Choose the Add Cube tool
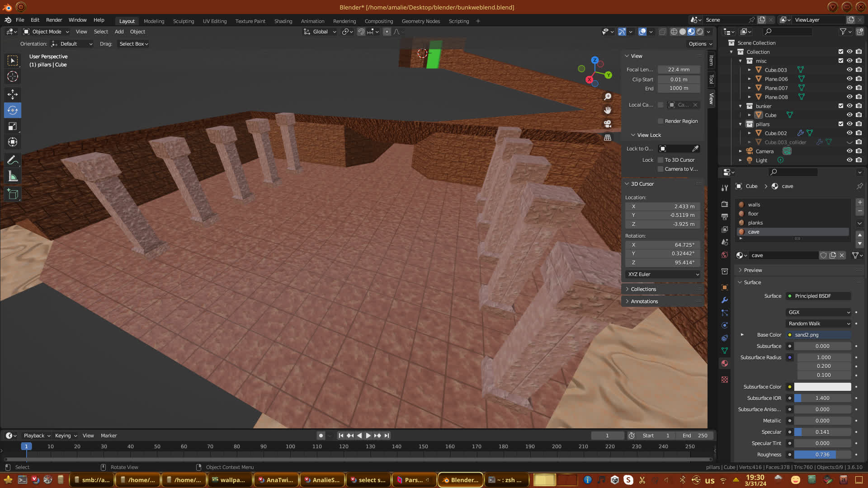This screenshot has width=868, height=488. (x=13, y=194)
